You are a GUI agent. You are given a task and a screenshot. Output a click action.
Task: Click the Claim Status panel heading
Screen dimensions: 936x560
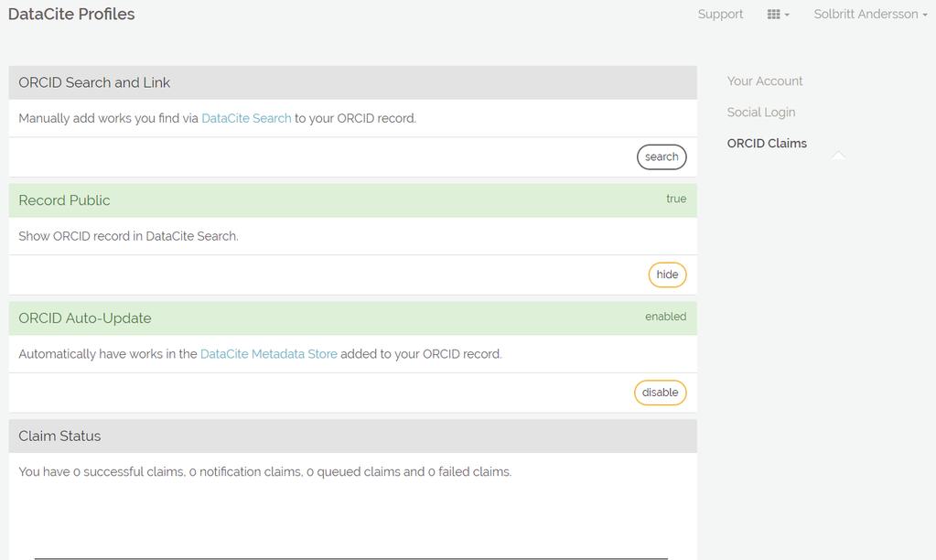coord(59,436)
